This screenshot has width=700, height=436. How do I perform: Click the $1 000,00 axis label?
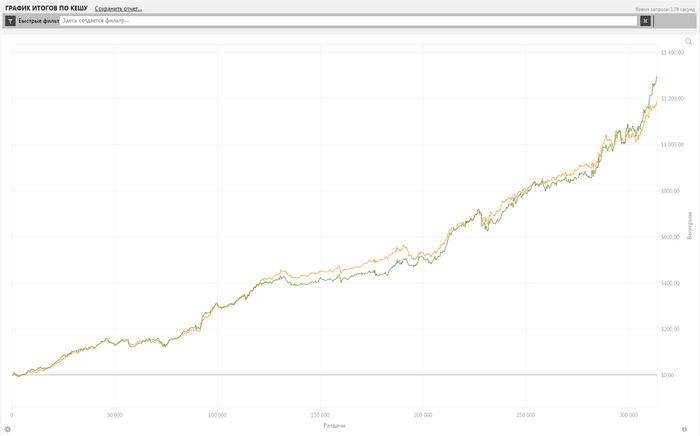(672, 145)
